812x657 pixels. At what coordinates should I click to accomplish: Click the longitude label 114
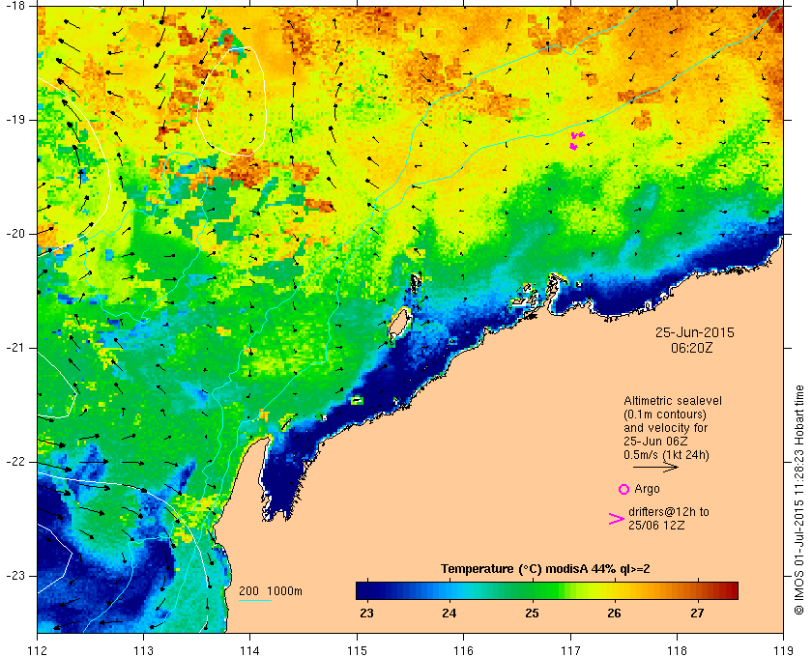(250, 650)
